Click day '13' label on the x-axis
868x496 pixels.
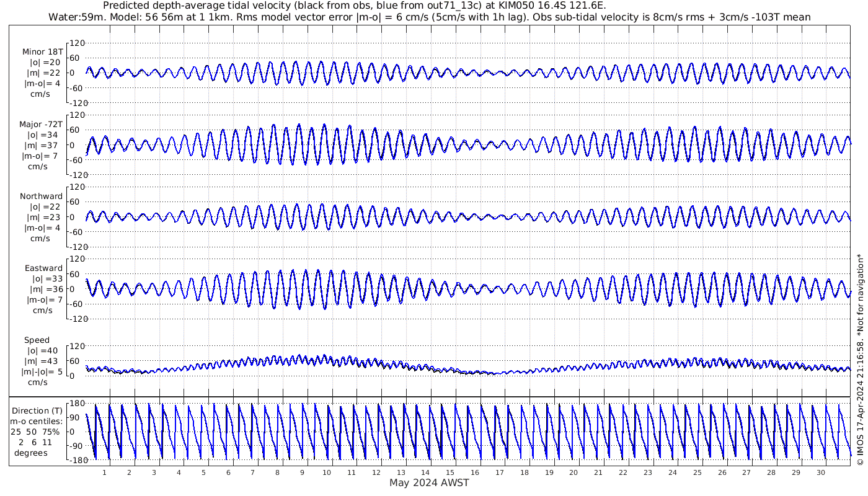pos(401,472)
